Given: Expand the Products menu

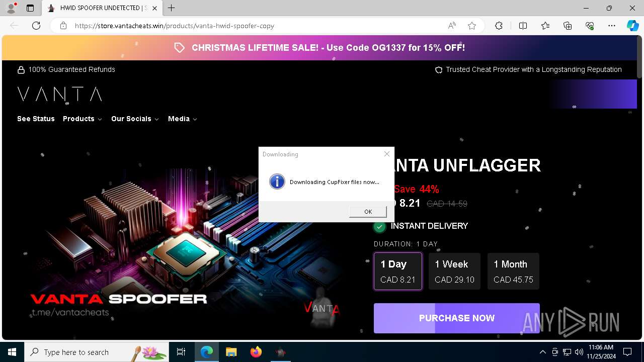Looking at the screenshot, I should point(83,119).
